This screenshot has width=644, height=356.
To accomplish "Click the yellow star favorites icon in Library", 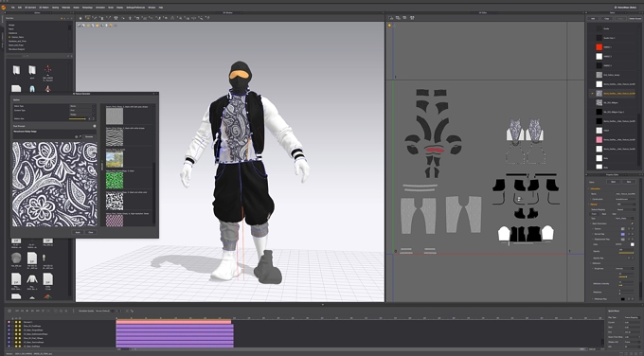I will (62, 19).
